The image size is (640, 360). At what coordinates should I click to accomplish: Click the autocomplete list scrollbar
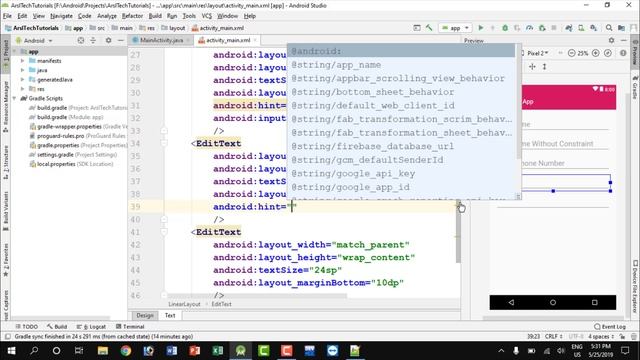click(519, 102)
